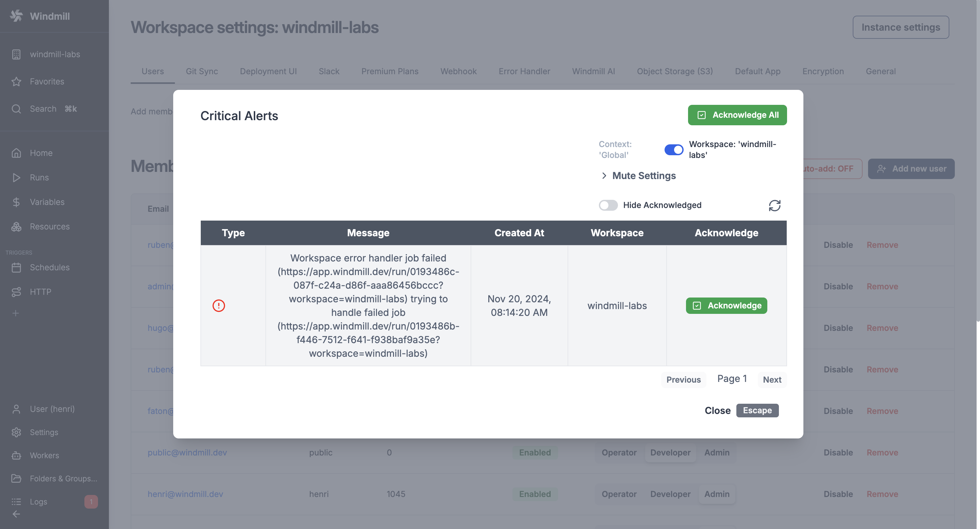Open Variables in the sidebar
This screenshot has height=529, width=980.
tap(47, 202)
